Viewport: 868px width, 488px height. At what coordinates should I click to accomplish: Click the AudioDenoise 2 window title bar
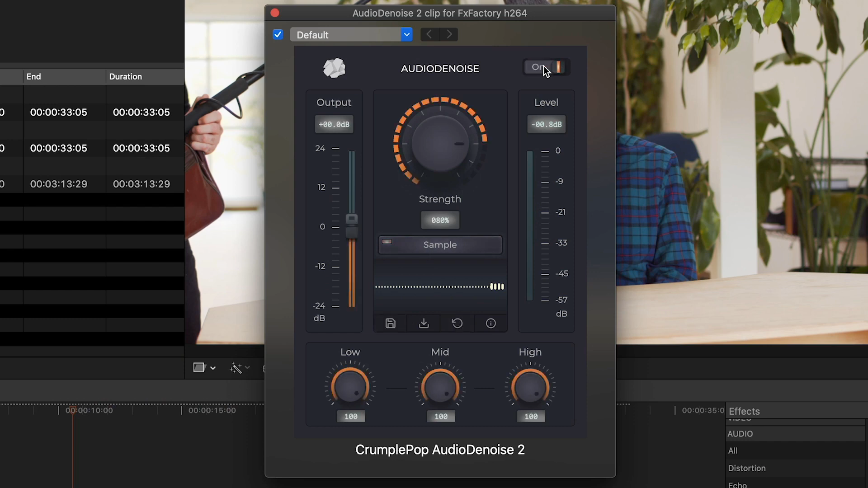pos(440,13)
